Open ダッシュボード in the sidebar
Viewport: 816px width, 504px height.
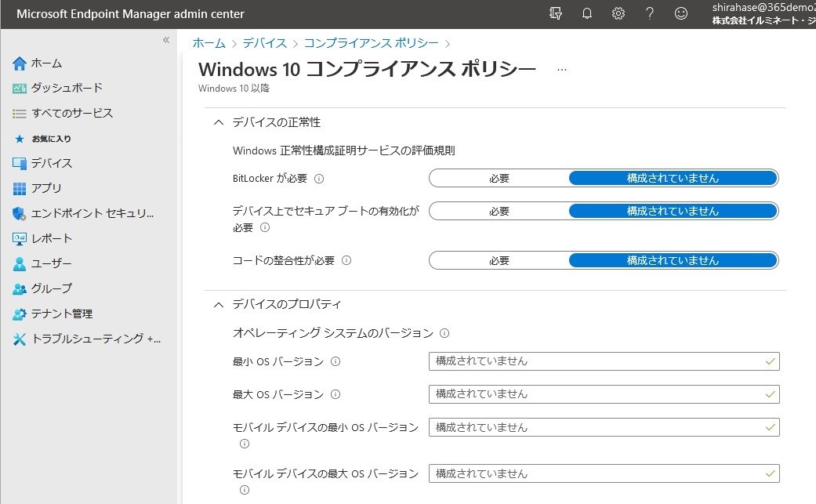pyautogui.click(x=67, y=88)
